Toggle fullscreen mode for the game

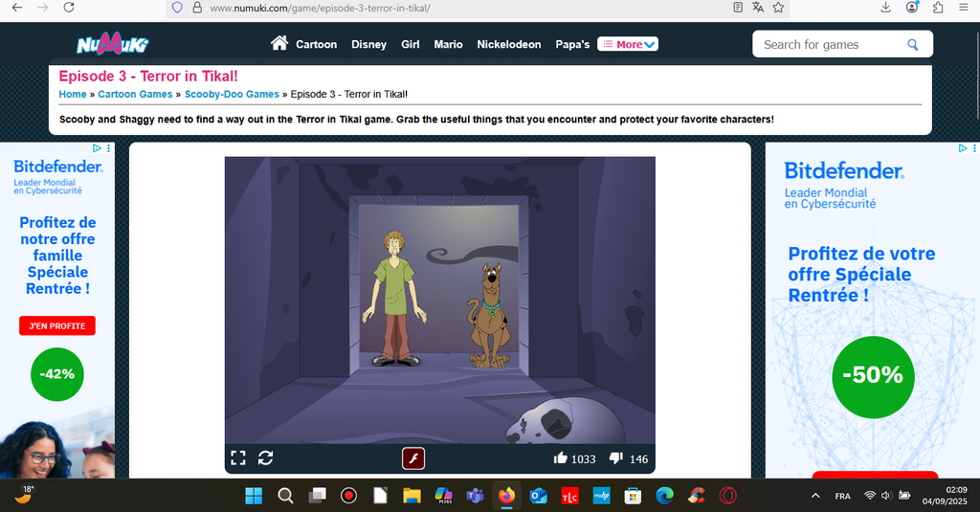pyautogui.click(x=238, y=458)
